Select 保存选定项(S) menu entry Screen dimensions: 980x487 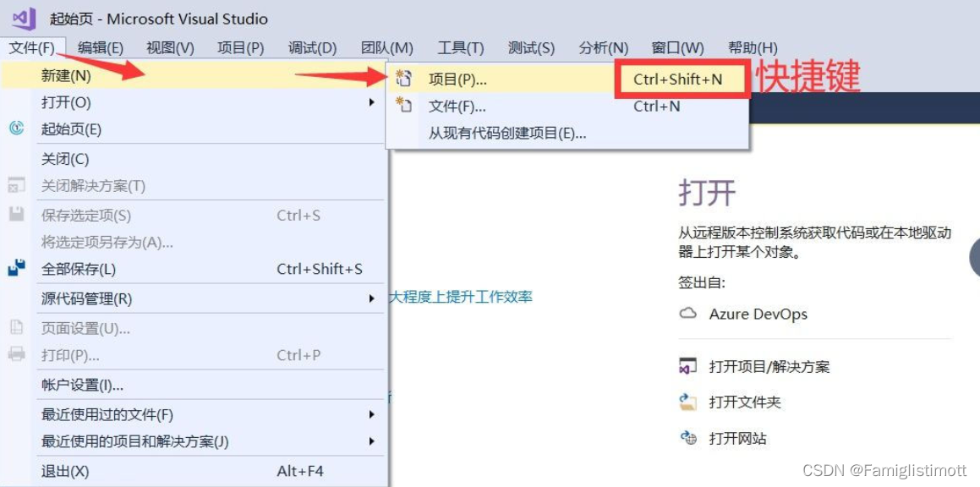point(194,216)
